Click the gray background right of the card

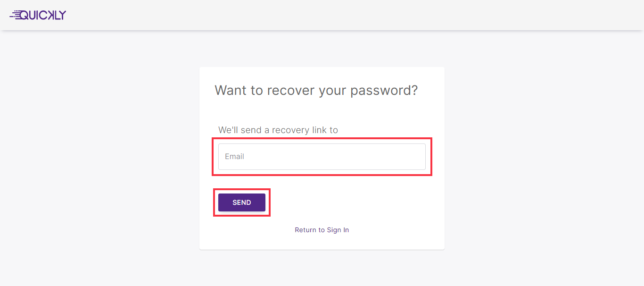click(x=542, y=156)
